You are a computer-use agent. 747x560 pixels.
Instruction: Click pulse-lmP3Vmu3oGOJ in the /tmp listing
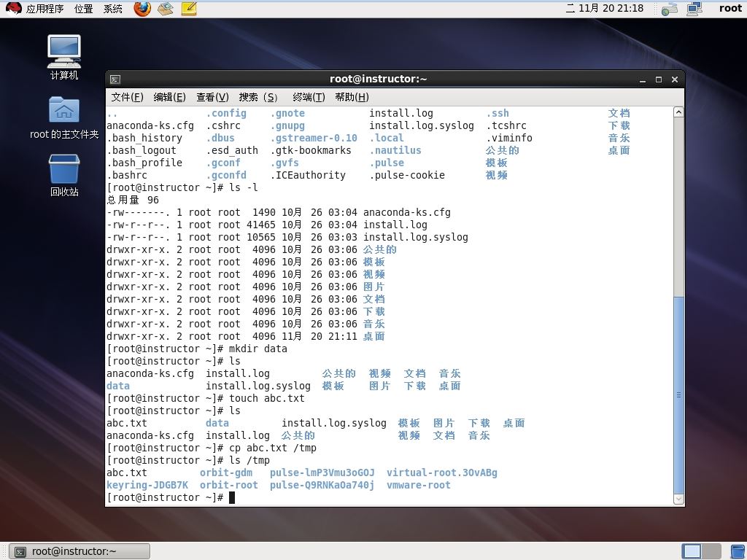[x=322, y=472]
